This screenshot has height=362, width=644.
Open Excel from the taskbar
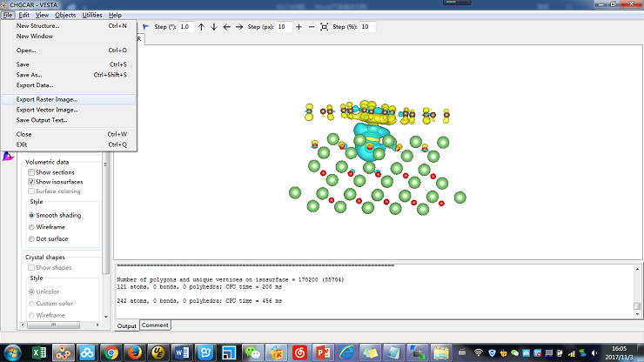coord(38,353)
